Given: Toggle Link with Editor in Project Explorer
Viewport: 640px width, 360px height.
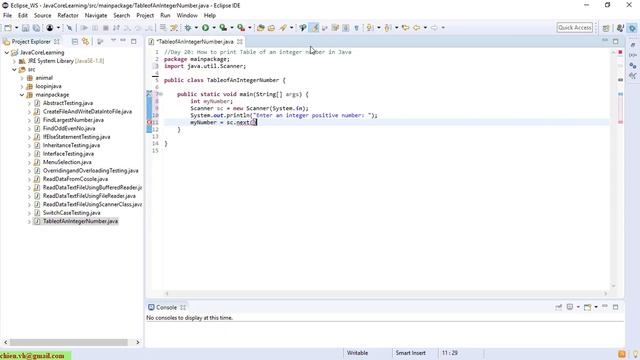Looking at the screenshot, I should coord(85,42).
